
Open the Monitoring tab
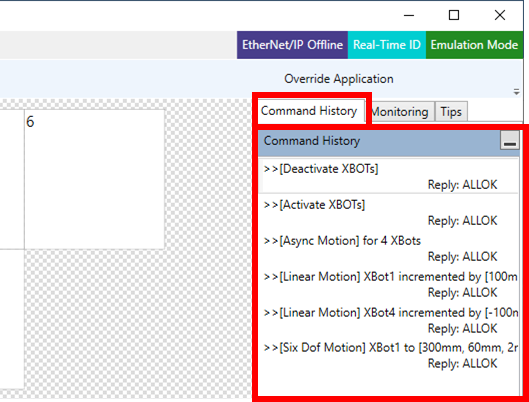401,112
